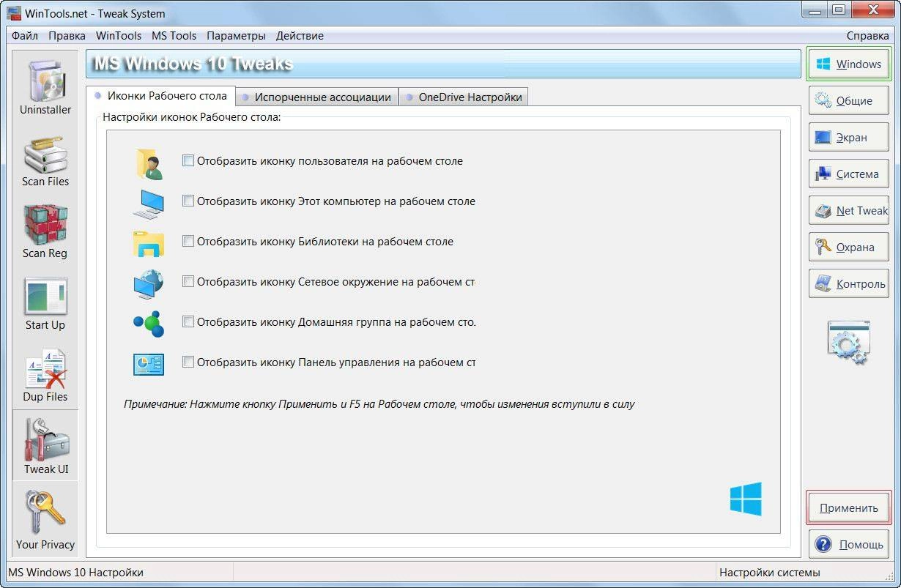Click the Примечание note text

click(x=379, y=403)
